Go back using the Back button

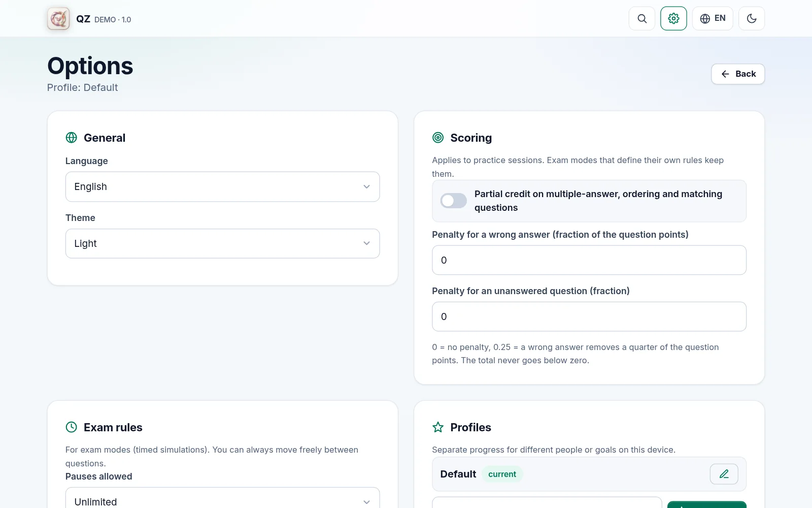pyautogui.click(x=738, y=74)
